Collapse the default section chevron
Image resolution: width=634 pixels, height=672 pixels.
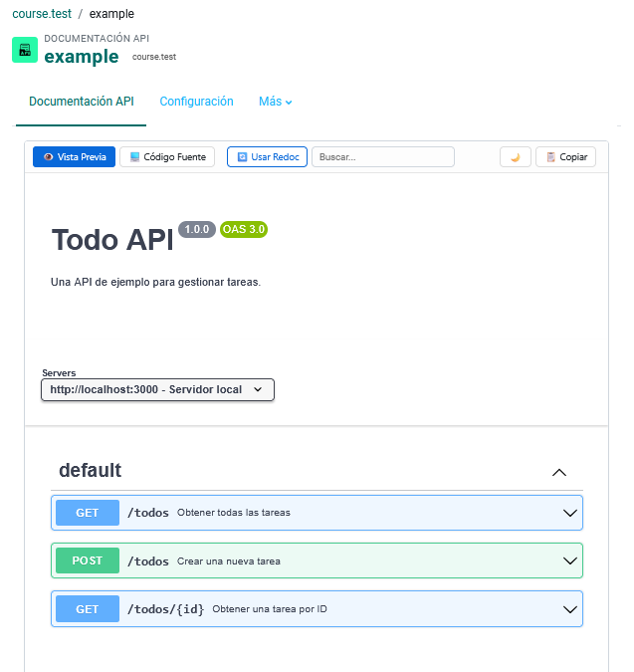point(559,472)
